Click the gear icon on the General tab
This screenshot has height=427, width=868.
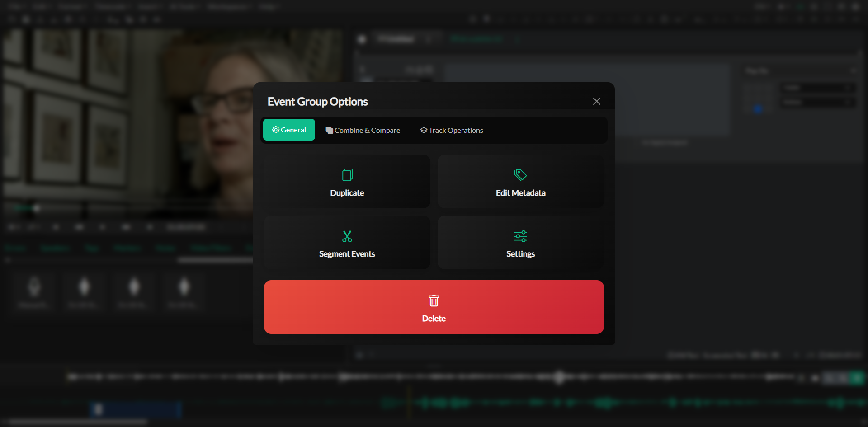(x=277, y=130)
